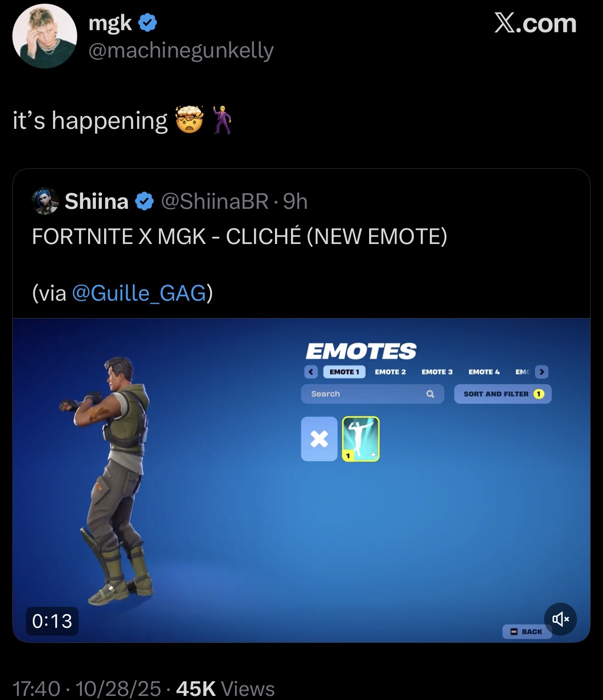The image size is (603, 700).
Task: Open the @machinegunkelly handle
Action: tap(181, 50)
